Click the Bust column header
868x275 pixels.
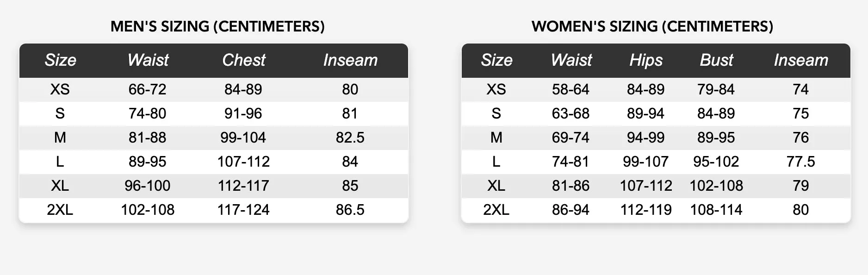[716, 60]
